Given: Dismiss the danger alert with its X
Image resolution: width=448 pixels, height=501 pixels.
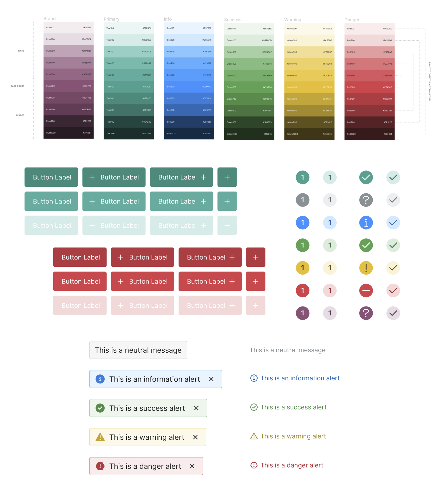Looking at the screenshot, I should 192,466.
